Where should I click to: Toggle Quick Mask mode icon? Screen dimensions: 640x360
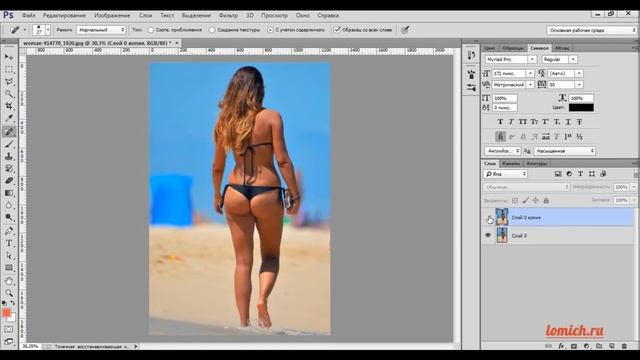[9, 329]
